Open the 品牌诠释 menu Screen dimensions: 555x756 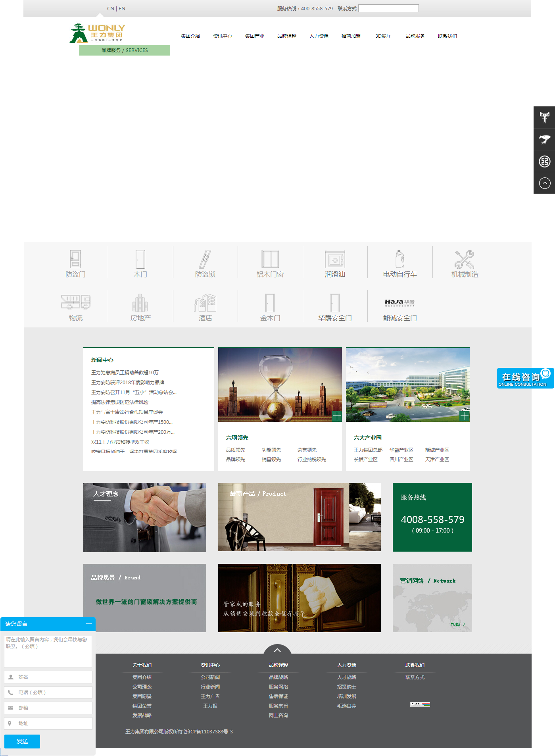point(287,36)
